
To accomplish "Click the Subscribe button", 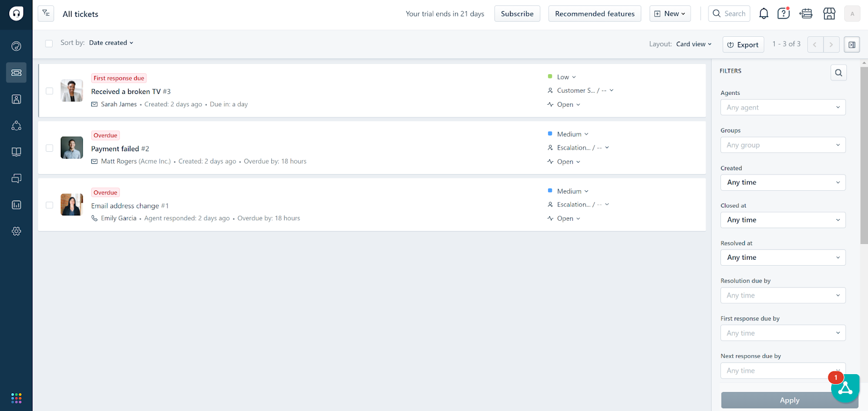I will click(x=517, y=14).
